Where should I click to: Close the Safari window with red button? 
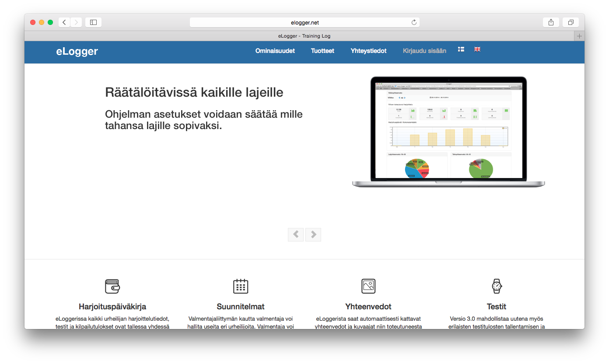(x=33, y=22)
